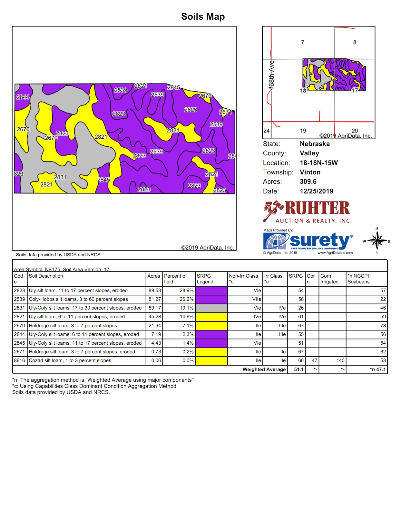
Task: Click the Township value Vinton
Action: (x=310, y=172)
